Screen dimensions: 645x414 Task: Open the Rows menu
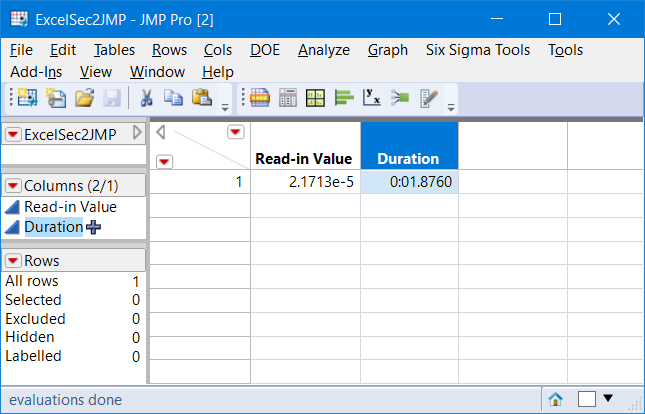[169, 50]
